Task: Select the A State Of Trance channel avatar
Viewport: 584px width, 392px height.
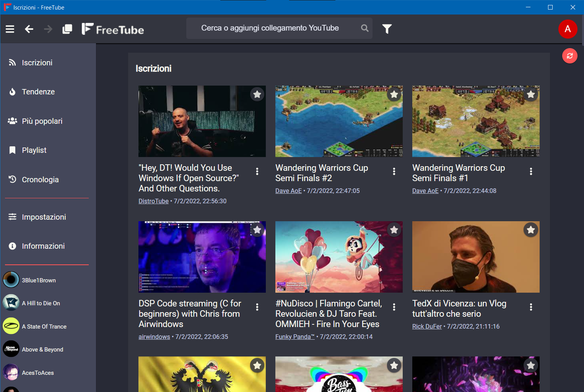Action: point(11,326)
